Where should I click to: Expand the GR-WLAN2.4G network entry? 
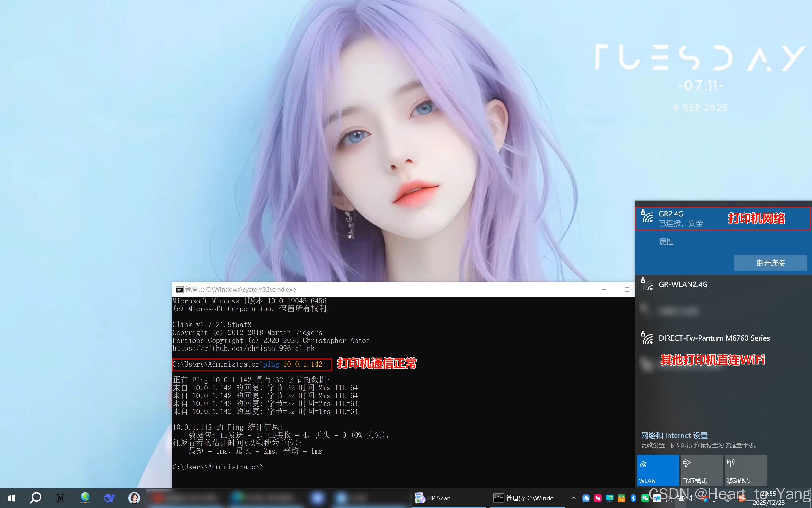683,284
